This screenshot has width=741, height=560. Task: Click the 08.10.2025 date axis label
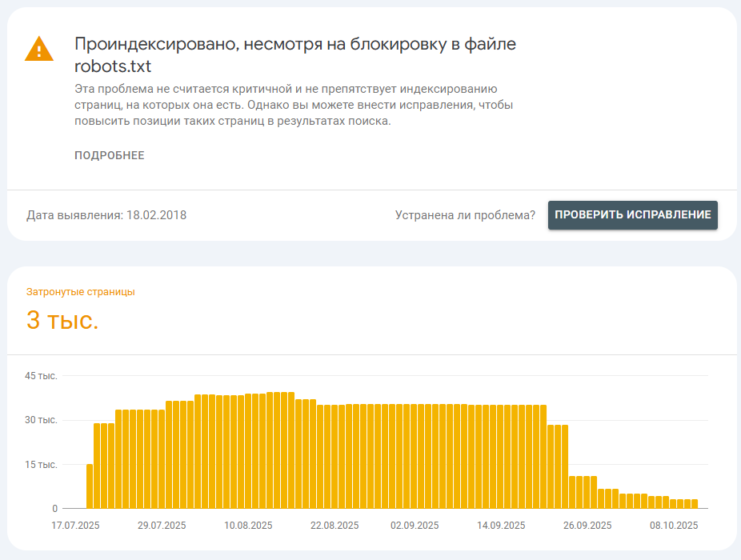pyautogui.click(x=674, y=526)
